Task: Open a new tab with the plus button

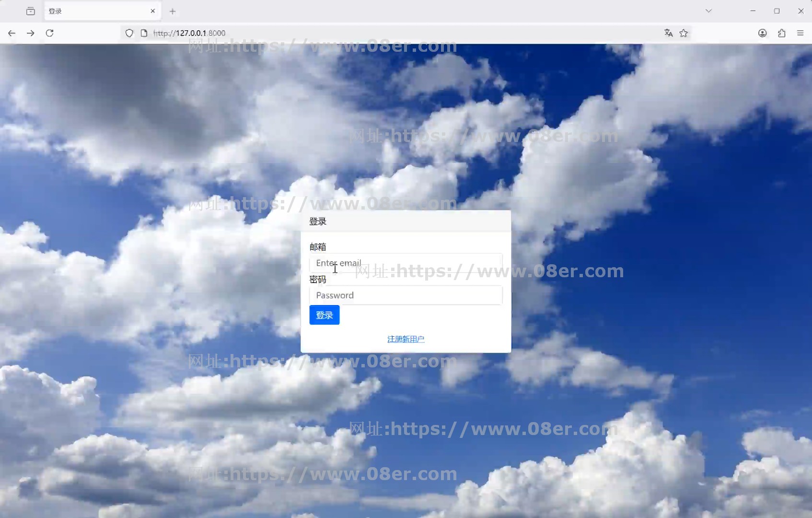Action: (x=173, y=11)
